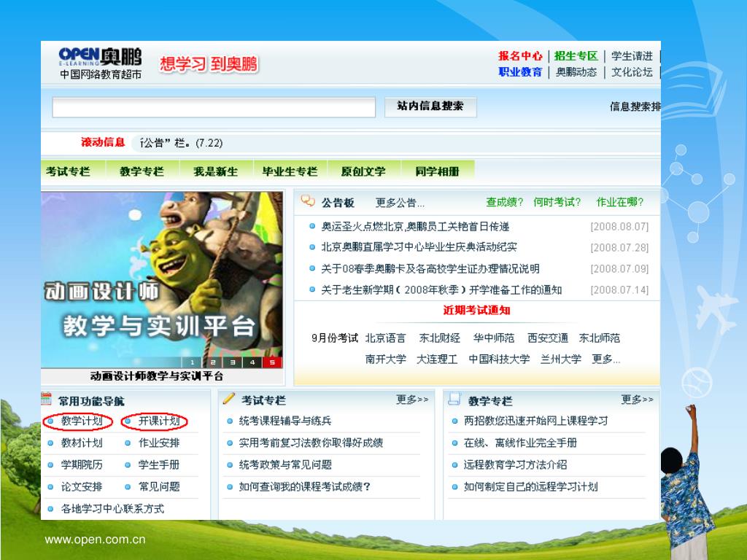Click 中国科技大学 exam notice link
Screen dimensions: 747x560
(x=499, y=359)
